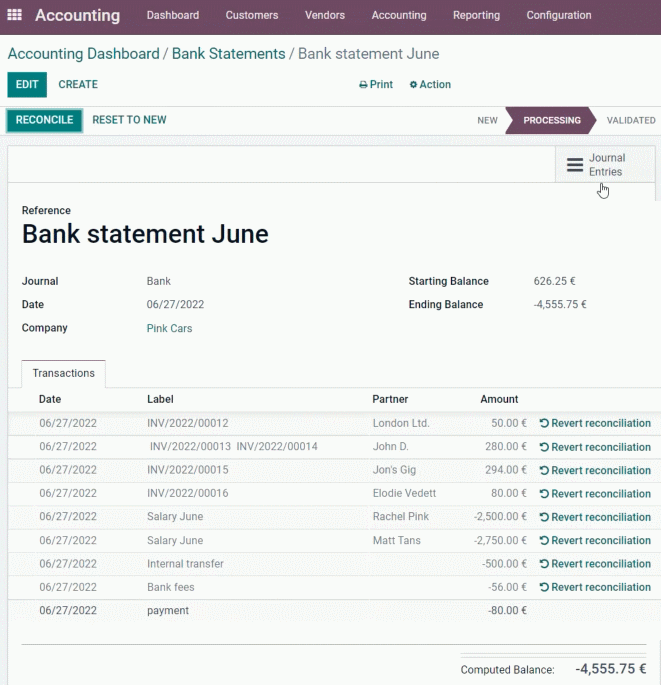Click the gear icon beside Action

413,85
